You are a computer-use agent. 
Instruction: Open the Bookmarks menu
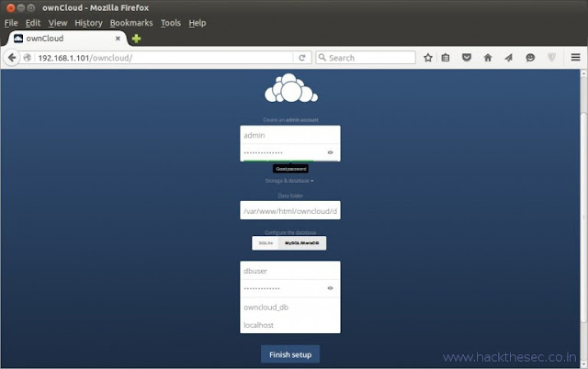click(x=131, y=23)
